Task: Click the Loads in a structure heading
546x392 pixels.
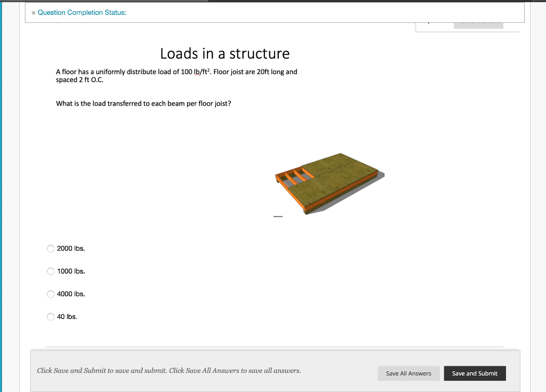Action: tap(224, 53)
